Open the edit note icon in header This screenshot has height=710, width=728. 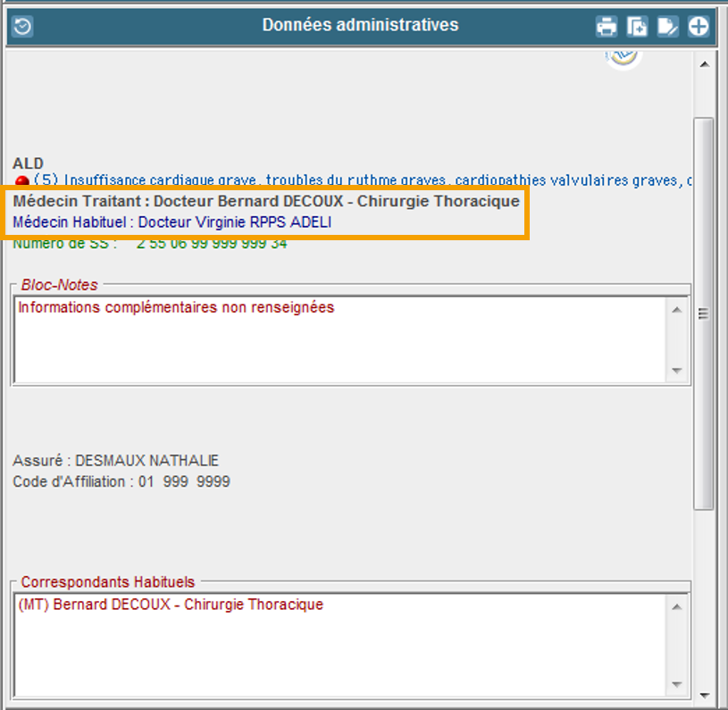[x=667, y=26]
